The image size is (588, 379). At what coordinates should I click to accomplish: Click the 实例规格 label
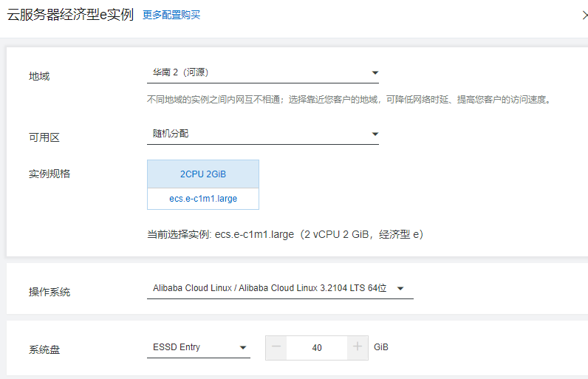point(49,174)
